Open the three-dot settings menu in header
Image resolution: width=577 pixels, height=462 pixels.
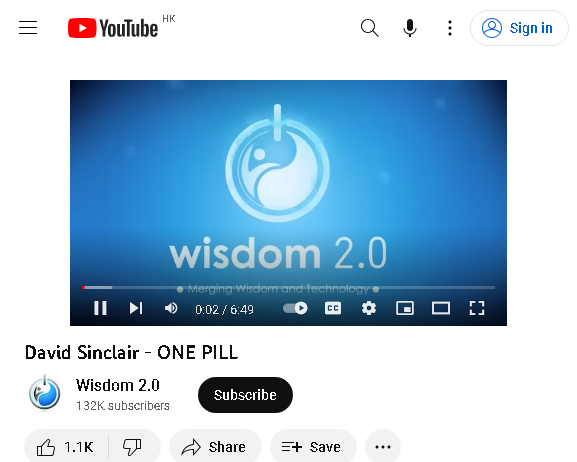click(x=450, y=28)
